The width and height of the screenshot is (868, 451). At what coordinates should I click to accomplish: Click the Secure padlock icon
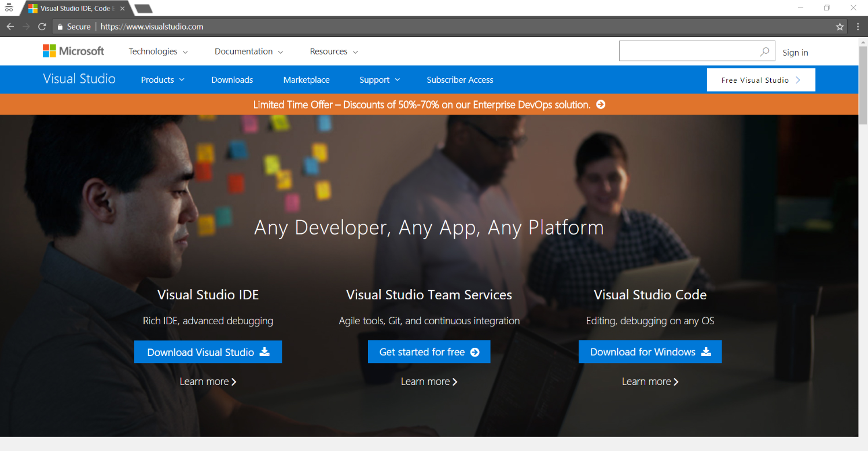(x=60, y=27)
